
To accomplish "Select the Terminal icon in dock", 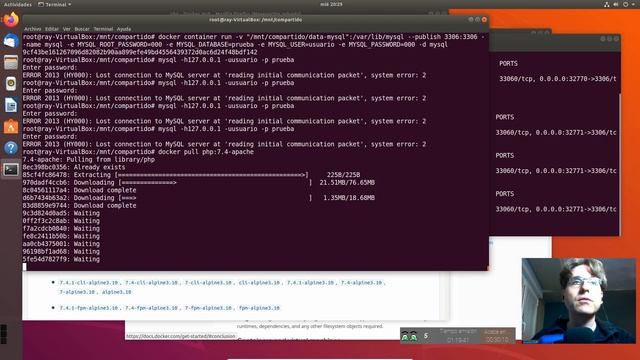I will (x=11, y=169).
